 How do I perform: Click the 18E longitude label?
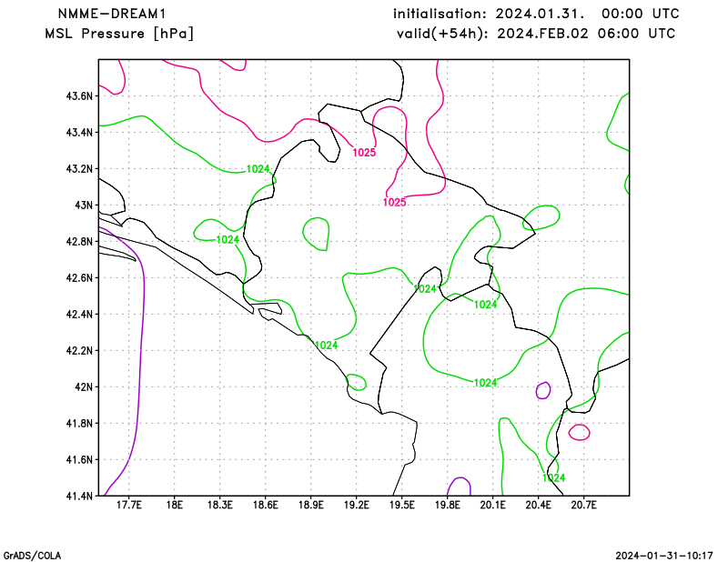click(x=174, y=505)
